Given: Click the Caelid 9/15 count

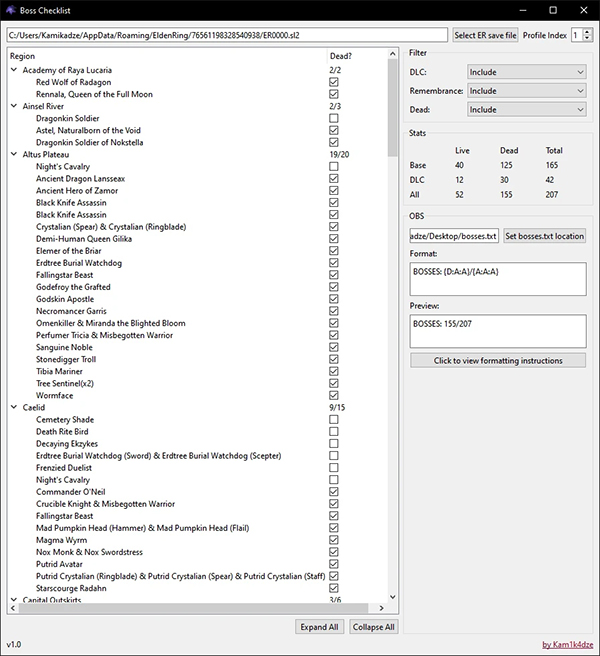Looking at the screenshot, I should 337,407.
